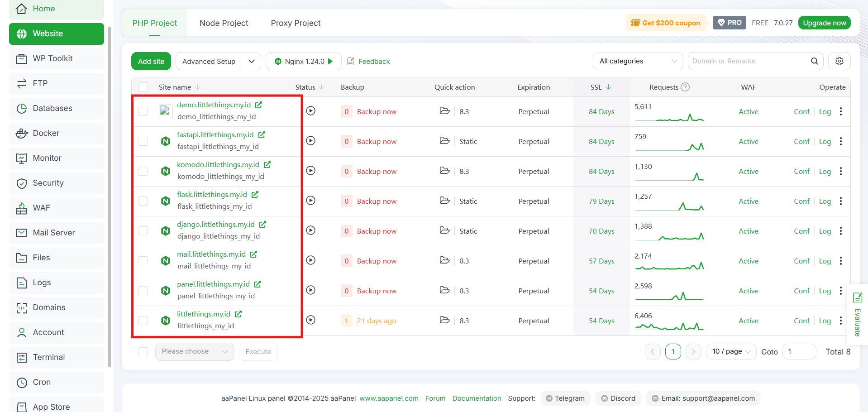Viewport: 868px width, 412px height.
Task: Open external link for demo.littlethings.my.id
Action: [x=258, y=105]
